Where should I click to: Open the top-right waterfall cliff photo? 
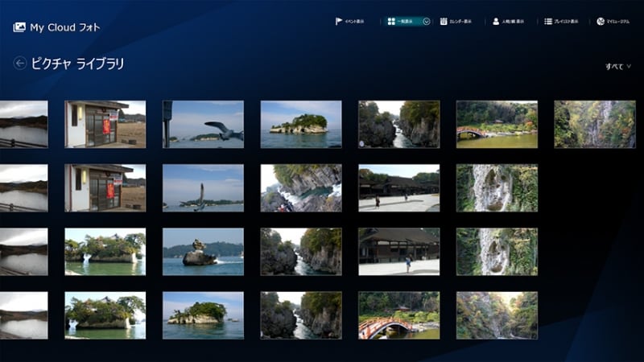point(594,124)
